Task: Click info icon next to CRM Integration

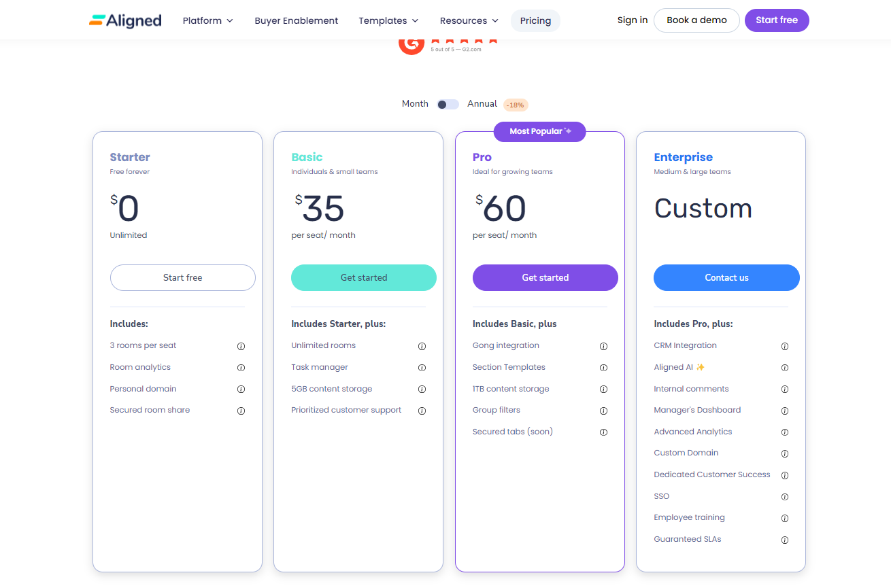Action: coord(784,346)
